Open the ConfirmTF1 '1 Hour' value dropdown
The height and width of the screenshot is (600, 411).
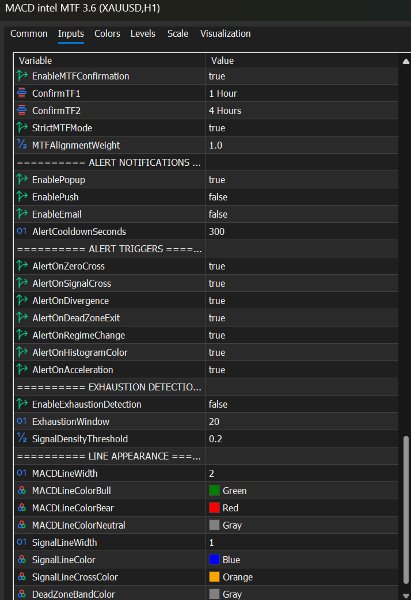click(302, 93)
